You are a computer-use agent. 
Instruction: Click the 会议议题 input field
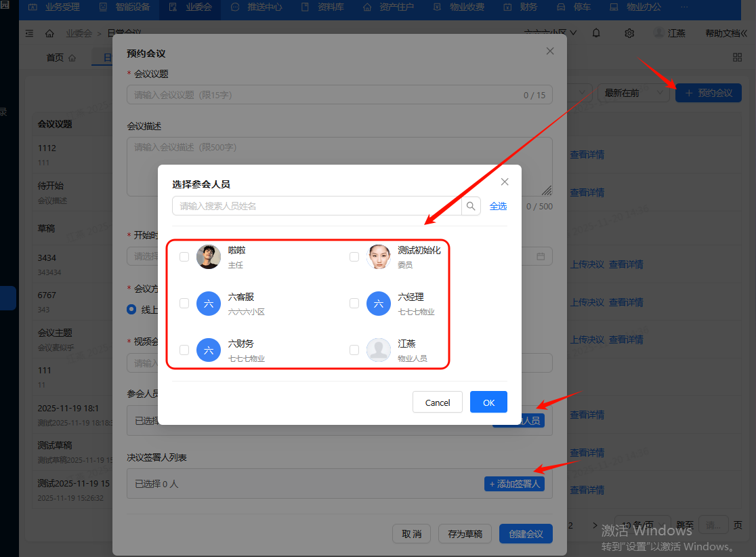tap(339, 95)
